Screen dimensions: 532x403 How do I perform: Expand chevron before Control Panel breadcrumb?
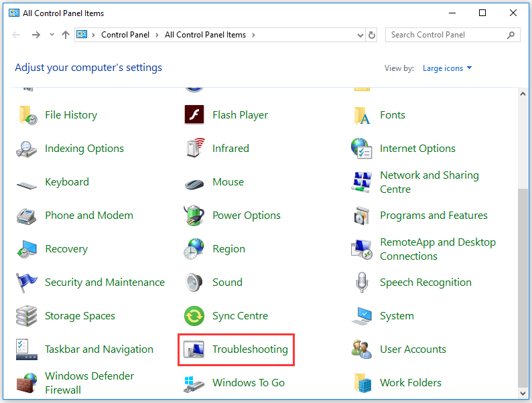coord(93,35)
